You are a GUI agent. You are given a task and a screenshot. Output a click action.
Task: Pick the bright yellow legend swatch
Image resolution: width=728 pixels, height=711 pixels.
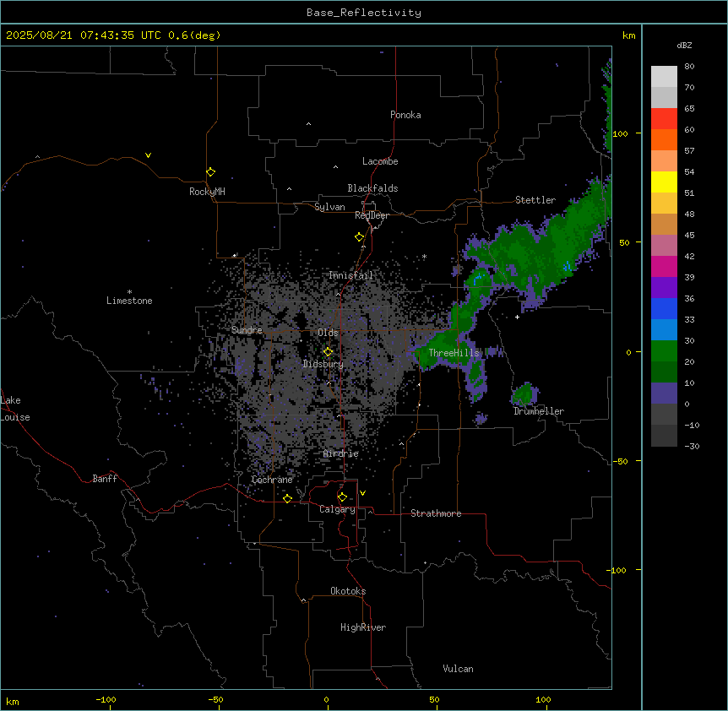664,182
